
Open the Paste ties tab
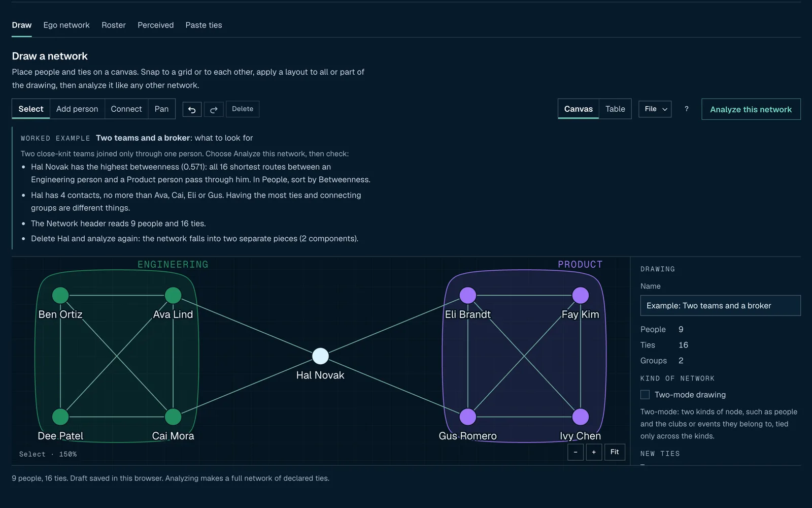click(x=204, y=25)
